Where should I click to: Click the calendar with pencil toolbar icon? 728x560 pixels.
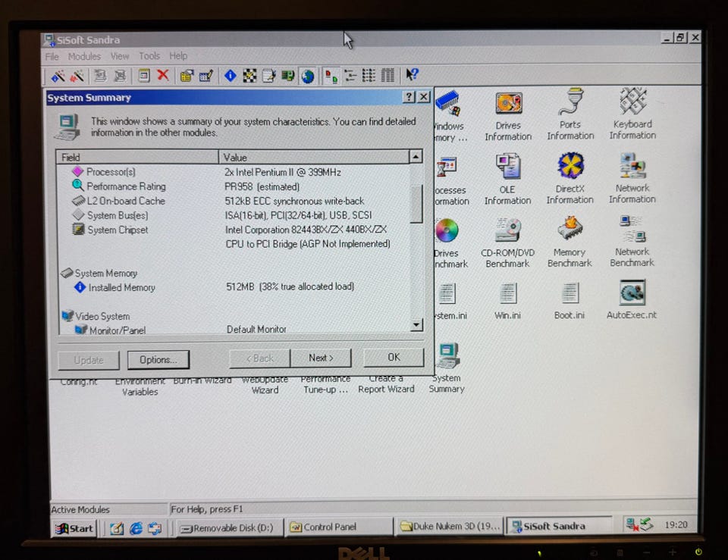tap(206, 76)
